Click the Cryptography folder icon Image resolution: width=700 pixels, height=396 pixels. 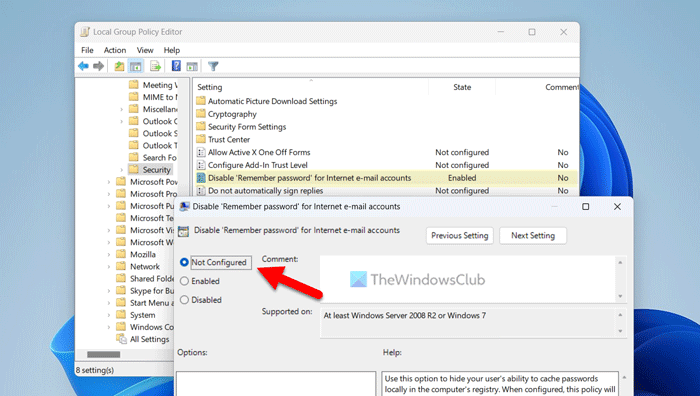(201, 114)
